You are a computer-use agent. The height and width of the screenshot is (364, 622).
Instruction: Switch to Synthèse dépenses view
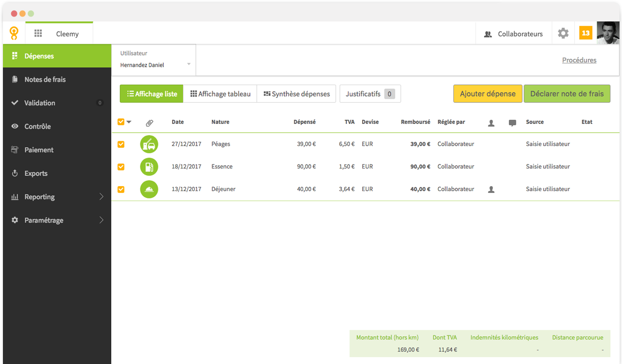pos(296,94)
